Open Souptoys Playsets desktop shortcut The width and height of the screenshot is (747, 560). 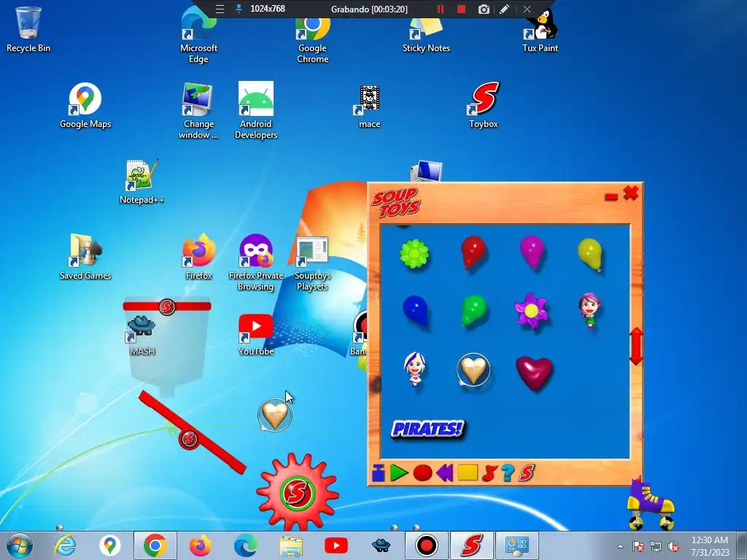[x=312, y=263]
